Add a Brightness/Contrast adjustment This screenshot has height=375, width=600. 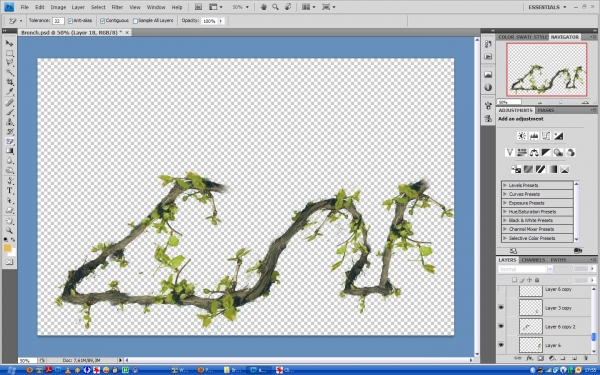pos(522,136)
